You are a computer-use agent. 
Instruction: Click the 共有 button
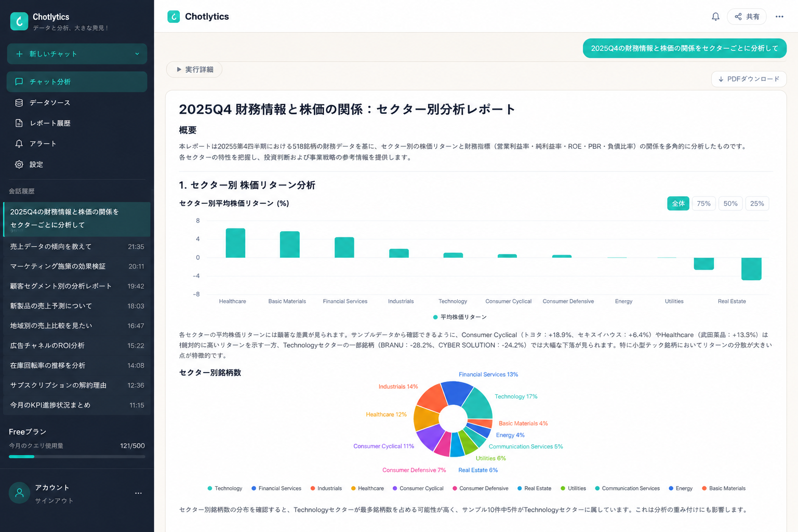[x=747, y=17]
